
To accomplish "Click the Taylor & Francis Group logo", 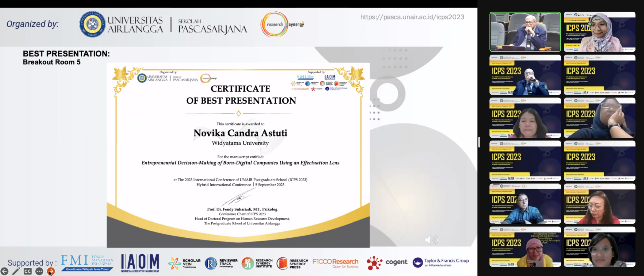I will coord(441,262).
